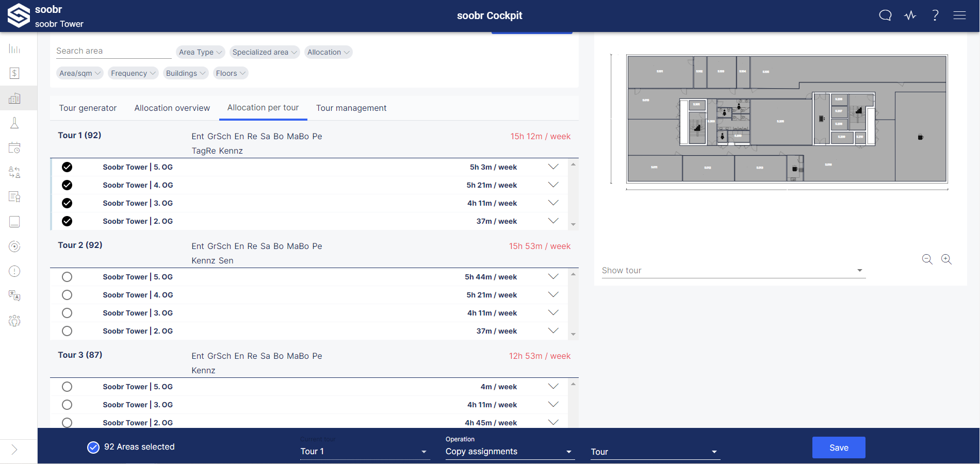Click the floor plan image
This screenshot has height=464, width=980.
[787, 119]
